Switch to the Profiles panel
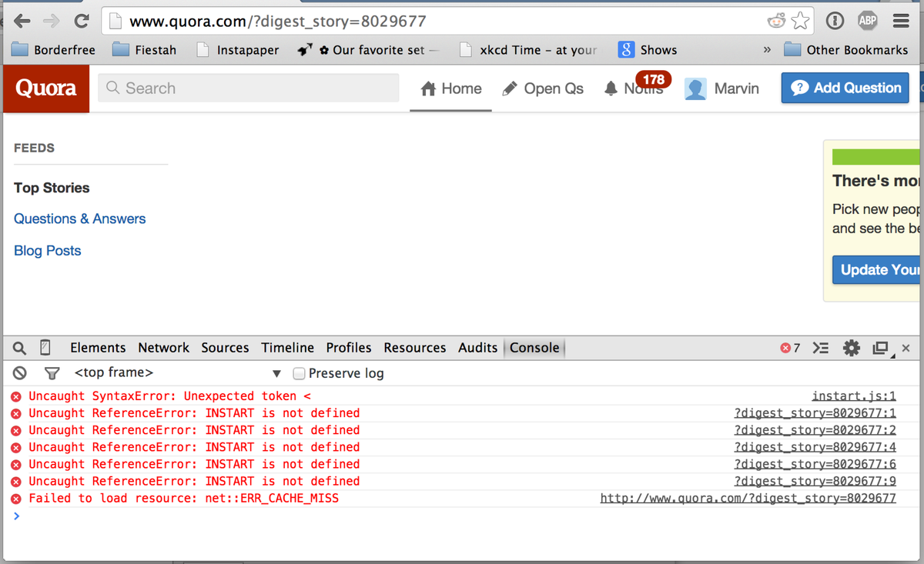The image size is (924, 564). 349,348
